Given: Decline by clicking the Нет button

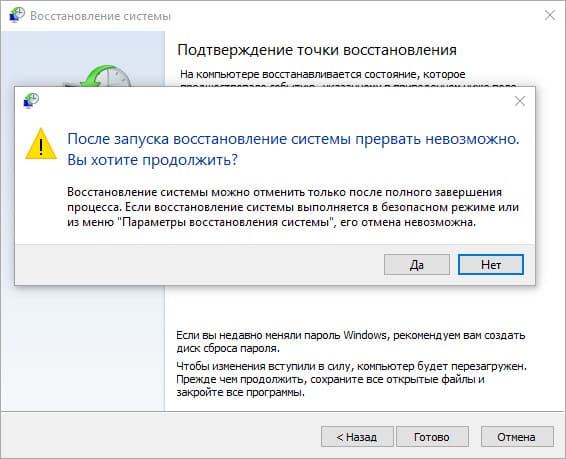Looking at the screenshot, I should (x=491, y=265).
